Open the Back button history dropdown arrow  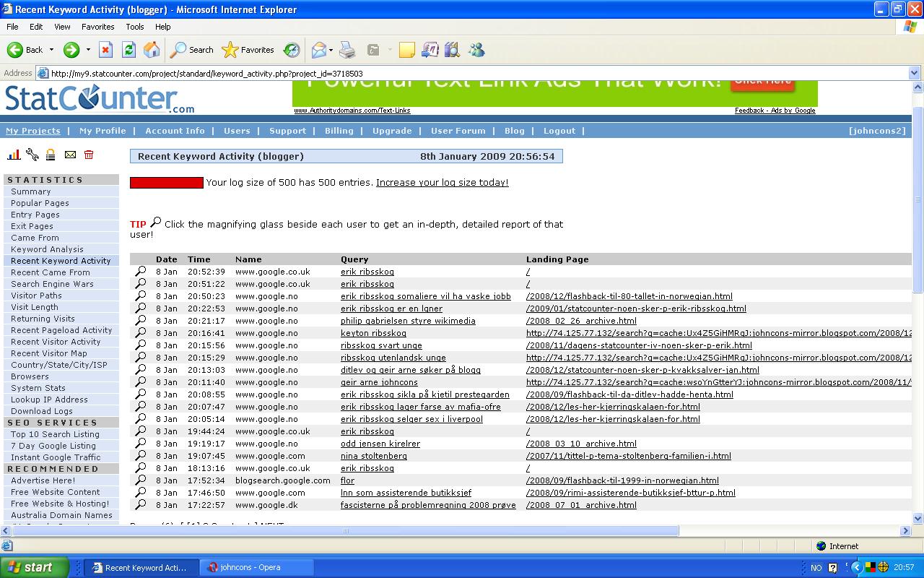click(51, 50)
